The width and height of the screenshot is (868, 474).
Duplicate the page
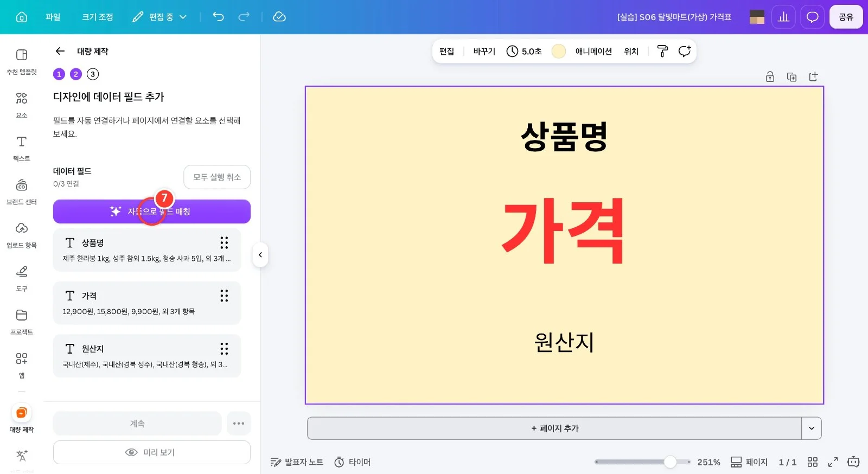792,76
